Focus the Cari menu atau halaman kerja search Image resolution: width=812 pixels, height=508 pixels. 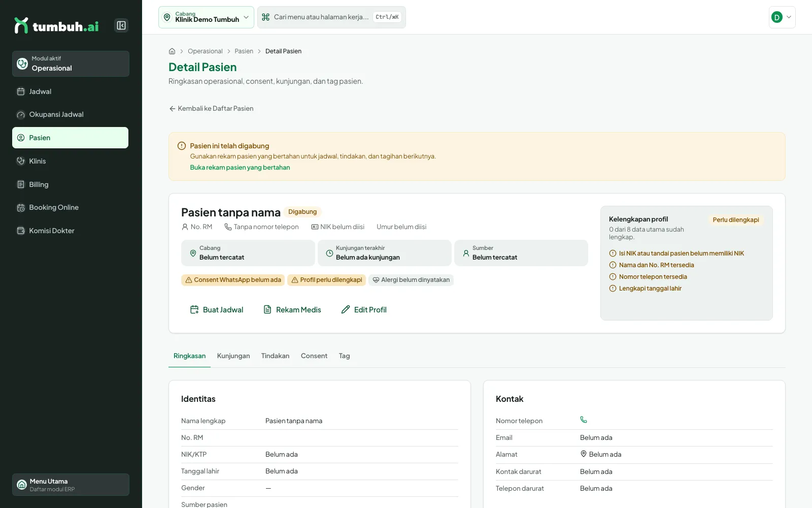pos(331,17)
